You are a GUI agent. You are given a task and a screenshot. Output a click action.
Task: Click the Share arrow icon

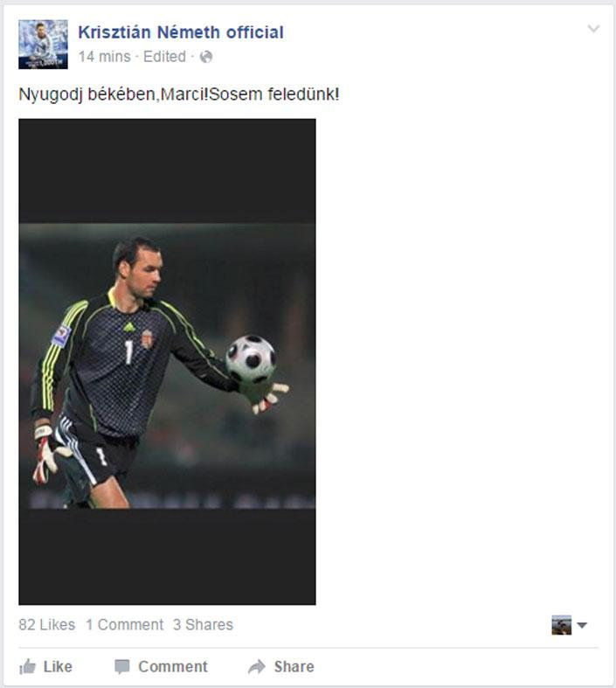tap(257, 666)
